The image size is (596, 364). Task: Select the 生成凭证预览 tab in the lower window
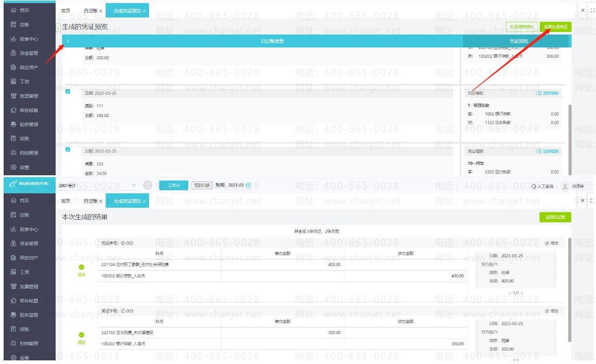coord(127,201)
